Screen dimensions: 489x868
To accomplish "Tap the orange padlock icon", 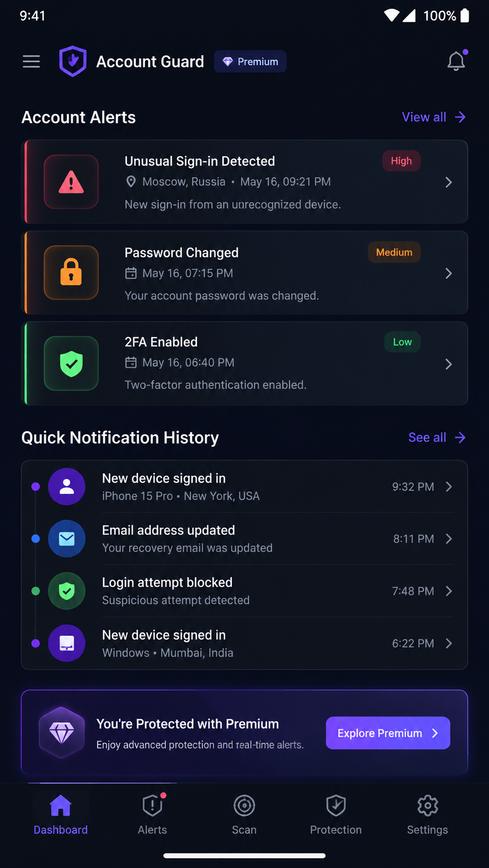I will coord(71,273).
